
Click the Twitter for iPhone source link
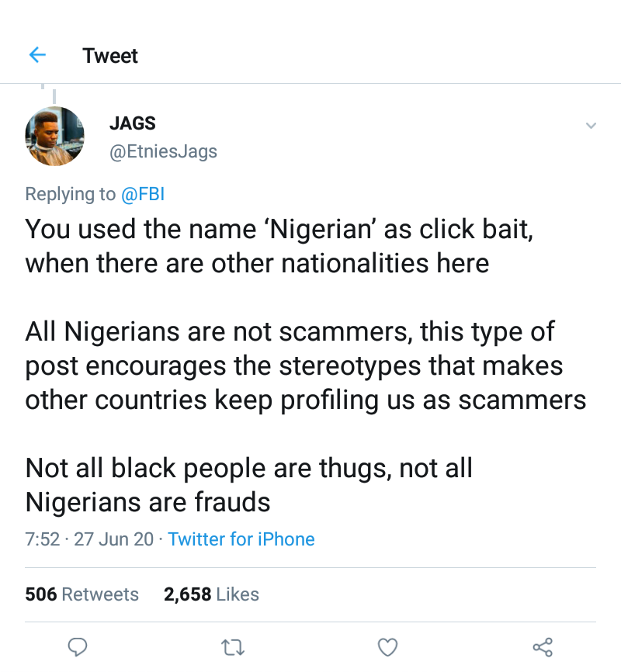[241, 539]
